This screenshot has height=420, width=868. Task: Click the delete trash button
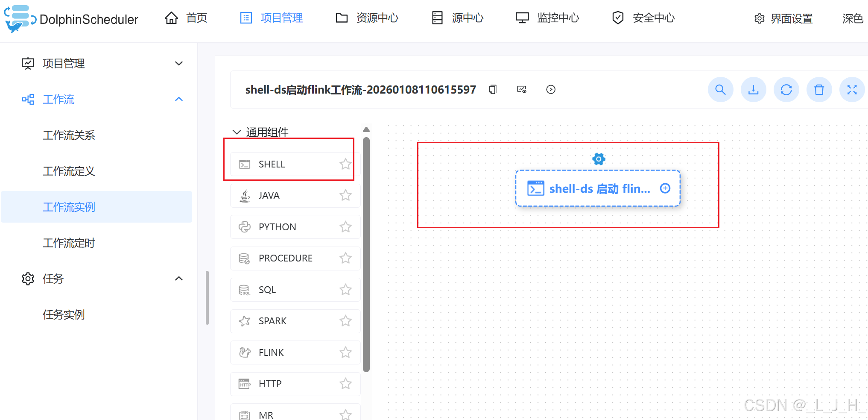[x=819, y=90]
